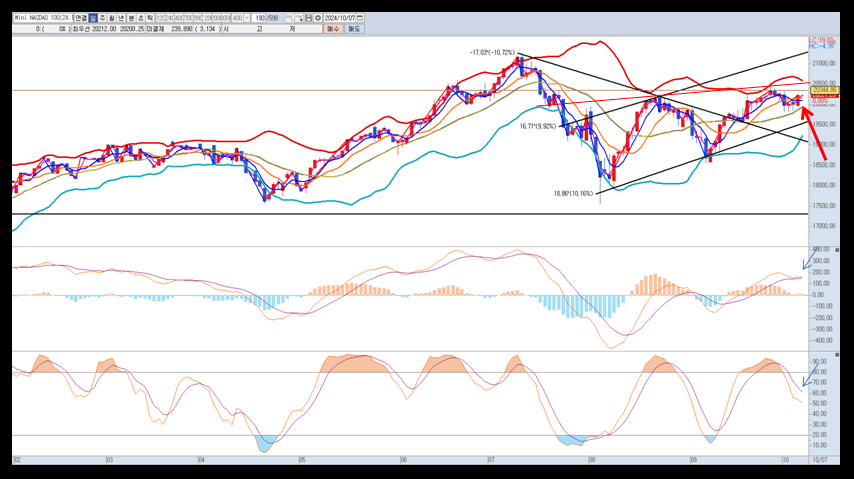Open chart settings gear icon
854x479 pixels.
click(x=318, y=18)
